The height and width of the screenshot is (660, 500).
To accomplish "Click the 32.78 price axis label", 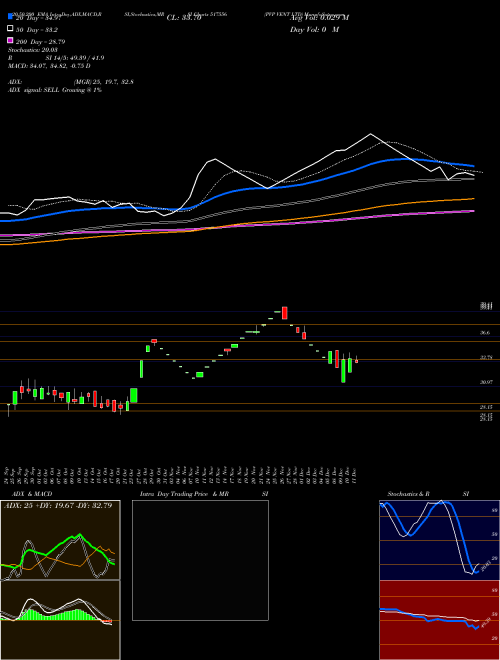I will 486,357.
